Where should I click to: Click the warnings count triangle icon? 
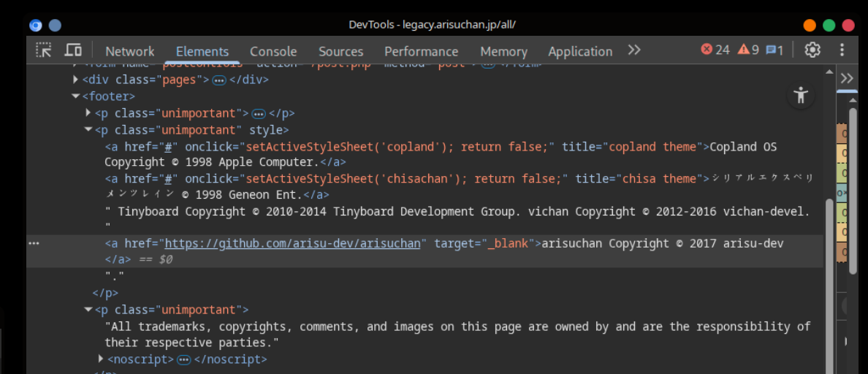743,50
